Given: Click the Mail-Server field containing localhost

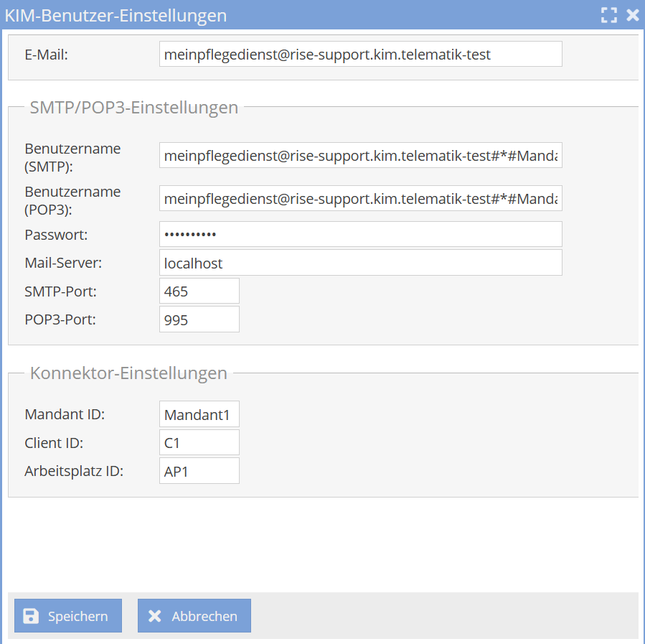Looking at the screenshot, I should [360, 263].
